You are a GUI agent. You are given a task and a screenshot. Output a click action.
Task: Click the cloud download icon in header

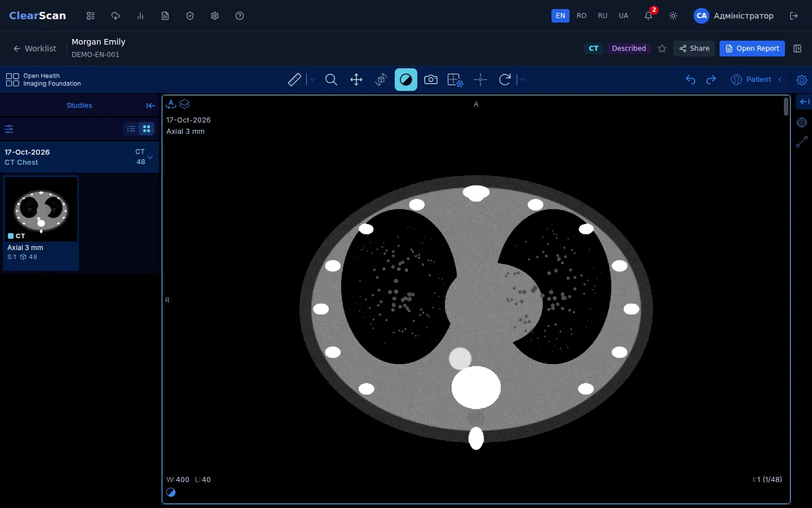click(x=116, y=16)
